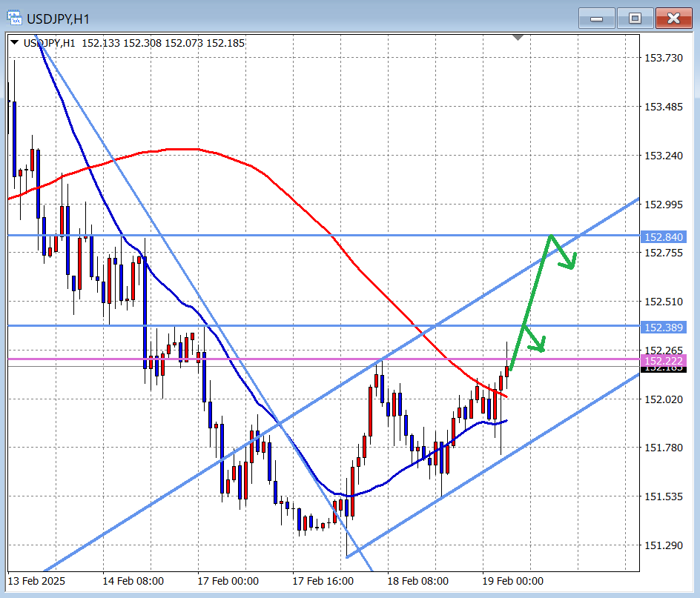Click the 17 Feb 16:00 time axis label
The width and height of the screenshot is (700, 598).
[323, 581]
